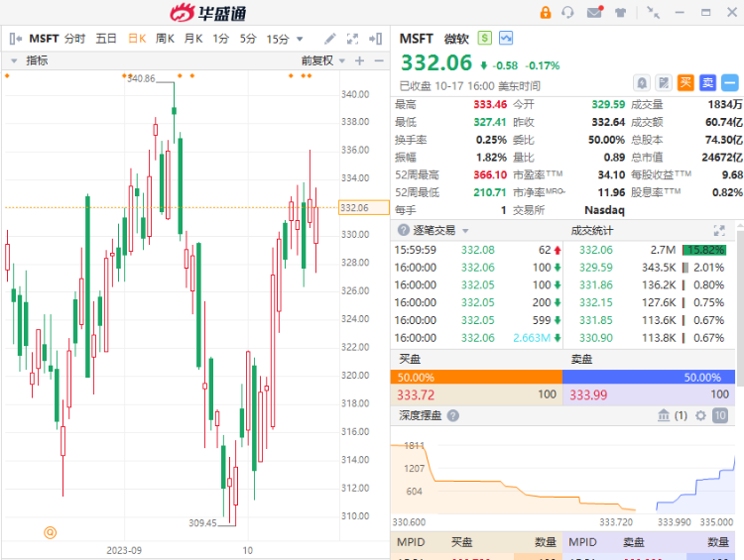Click the light blue minus remove button
Viewport: 744px width, 560px height.
(x=729, y=83)
